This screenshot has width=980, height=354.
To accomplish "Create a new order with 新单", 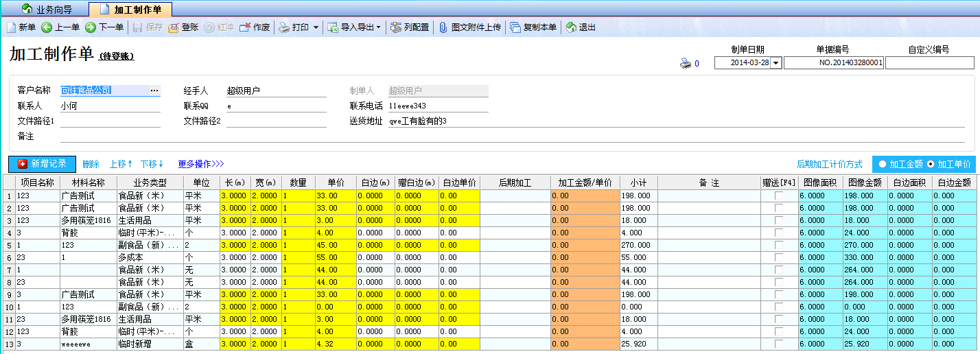I will 21,27.
